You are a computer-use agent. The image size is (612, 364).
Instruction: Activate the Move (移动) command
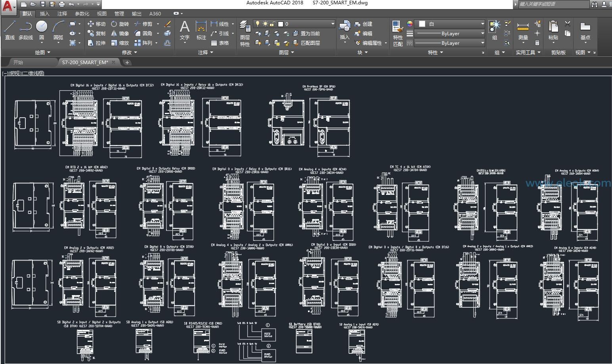coord(96,24)
